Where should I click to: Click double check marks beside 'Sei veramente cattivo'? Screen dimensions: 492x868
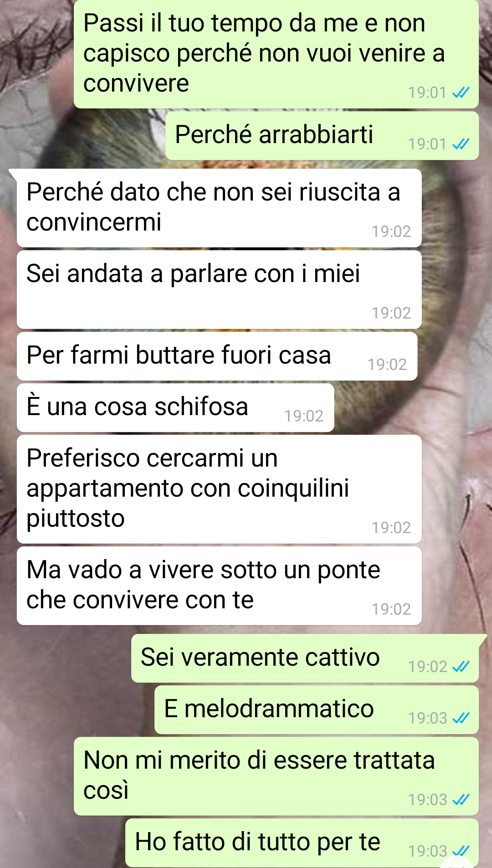[x=461, y=667]
